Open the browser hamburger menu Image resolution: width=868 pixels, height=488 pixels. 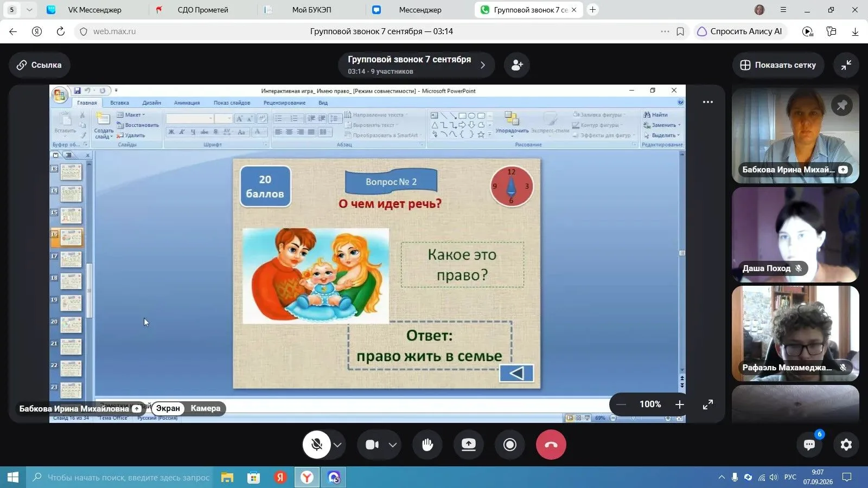[783, 10]
